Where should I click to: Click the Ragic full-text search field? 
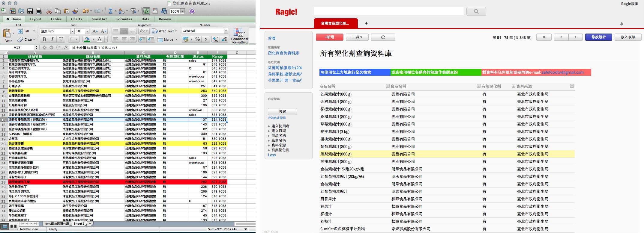coord(389,11)
